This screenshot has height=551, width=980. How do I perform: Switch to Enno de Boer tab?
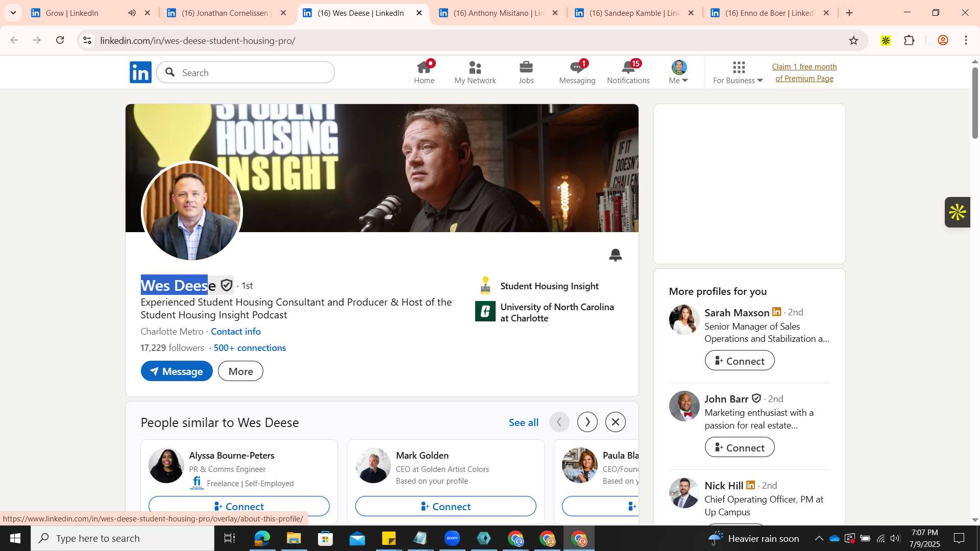coord(770,13)
